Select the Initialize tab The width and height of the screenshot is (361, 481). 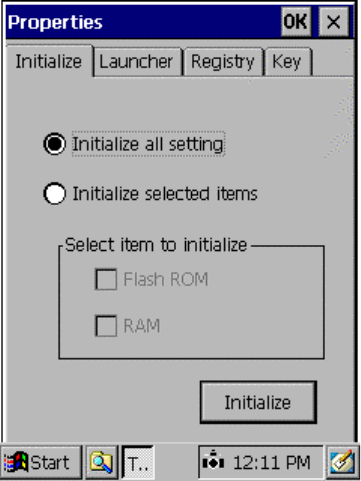[x=49, y=61]
